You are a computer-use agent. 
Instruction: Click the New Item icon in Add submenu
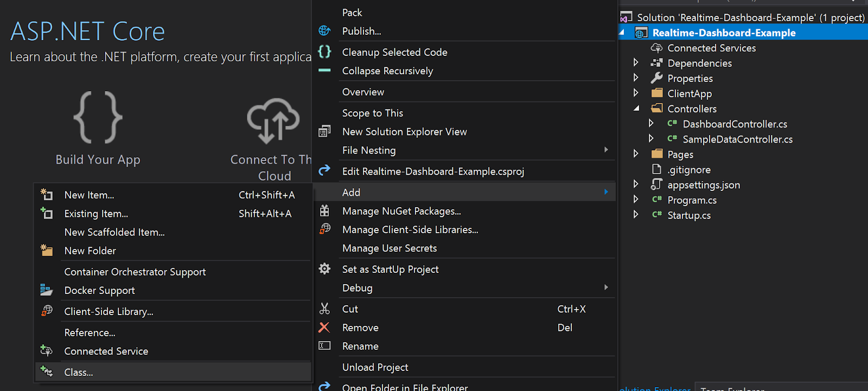point(47,195)
